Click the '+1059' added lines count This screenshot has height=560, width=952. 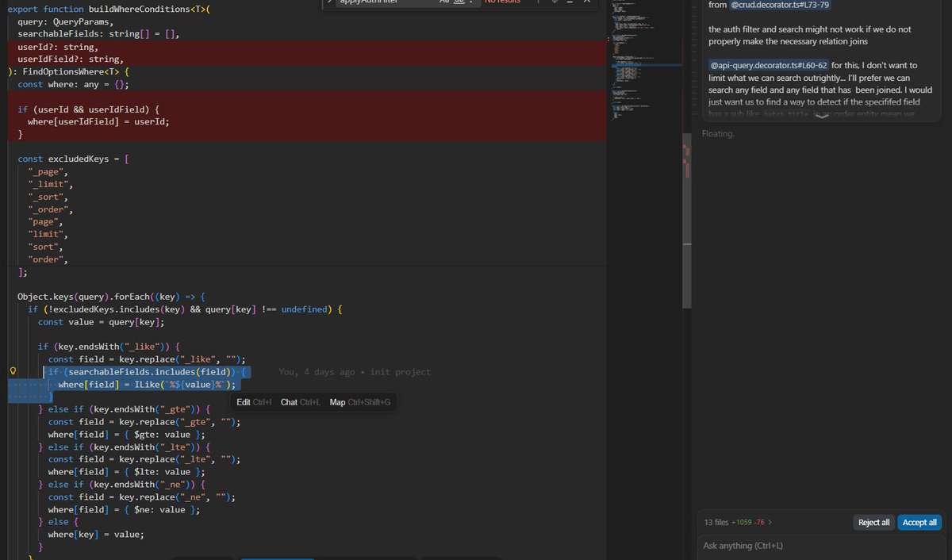pyautogui.click(x=742, y=522)
